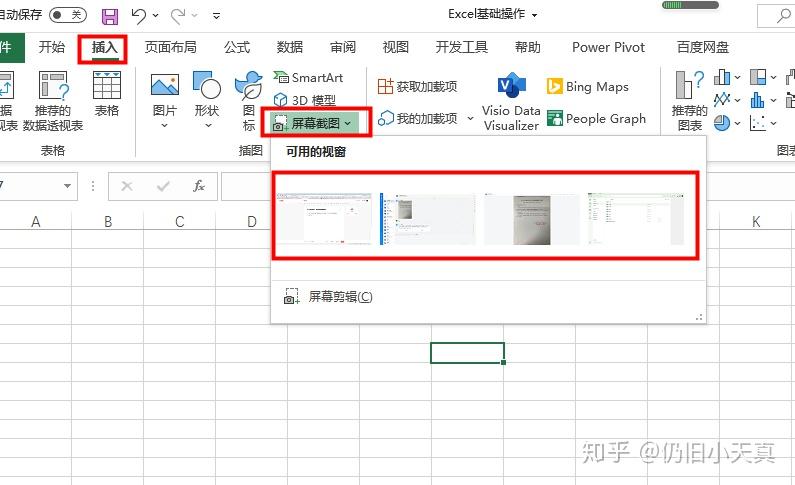Click the Save icon in quick access toolbar
The image size is (795, 485).
[x=110, y=16]
